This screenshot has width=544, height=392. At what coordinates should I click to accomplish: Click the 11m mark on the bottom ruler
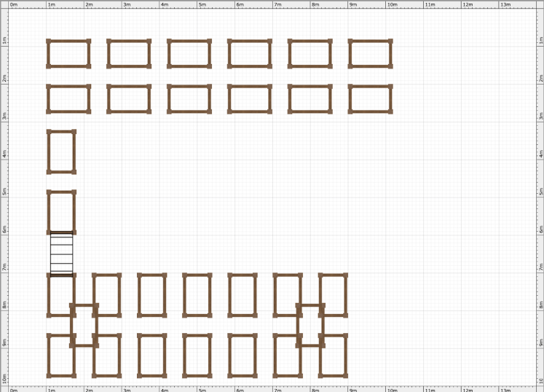[428, 388]
